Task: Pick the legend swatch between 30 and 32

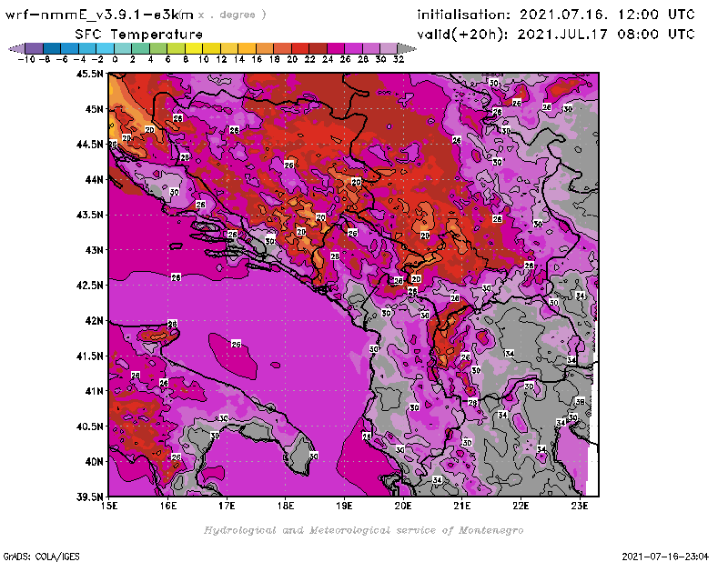Action: [389, 48]
